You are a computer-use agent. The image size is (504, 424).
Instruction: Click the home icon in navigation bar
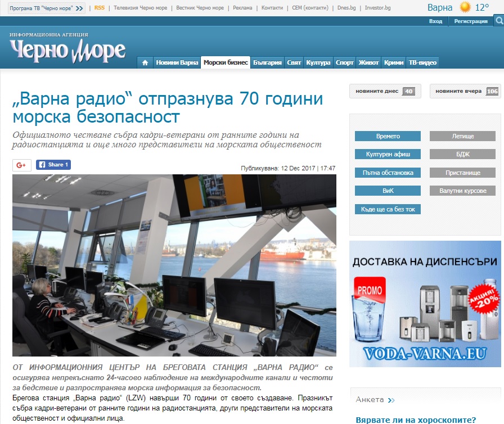coord(145,62)
